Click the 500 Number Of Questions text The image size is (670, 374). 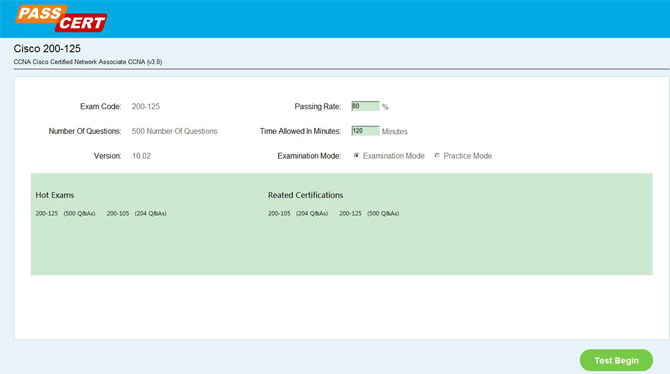tap(174, 131)
